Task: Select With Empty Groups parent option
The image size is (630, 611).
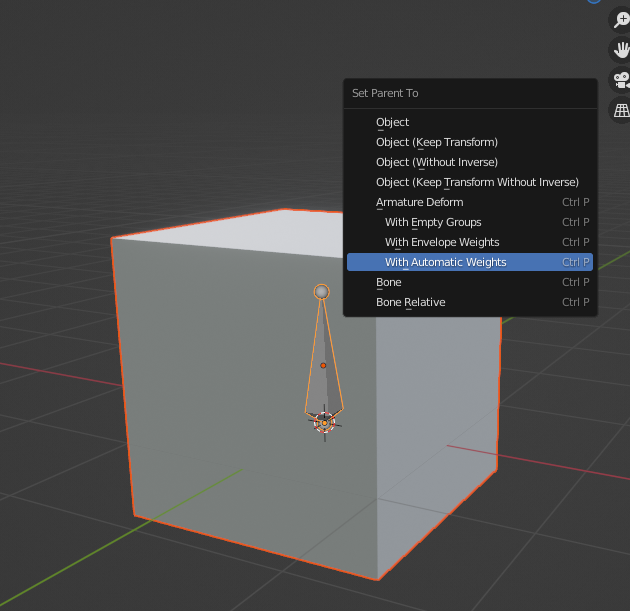Action: point(433,222)
